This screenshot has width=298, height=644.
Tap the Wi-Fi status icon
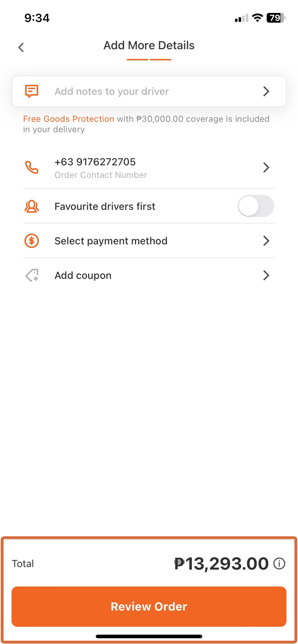(x=257, y=18)
